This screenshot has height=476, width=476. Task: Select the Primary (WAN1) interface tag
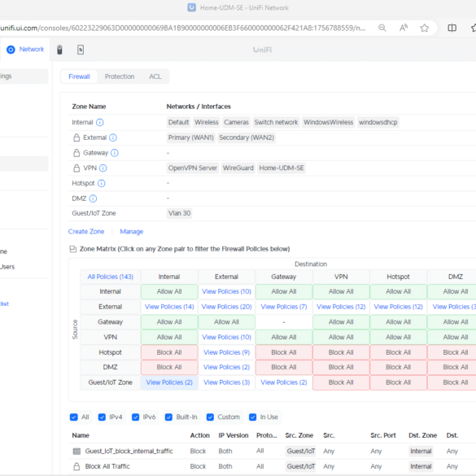point(190,138)
